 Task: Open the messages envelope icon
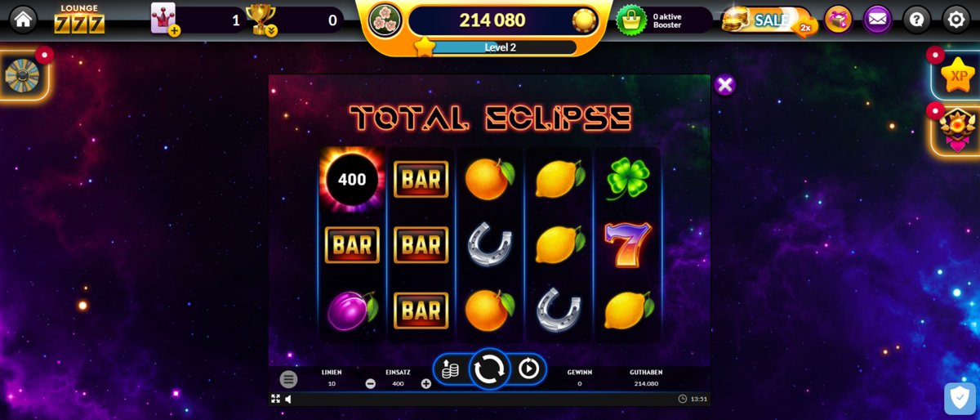878,19
